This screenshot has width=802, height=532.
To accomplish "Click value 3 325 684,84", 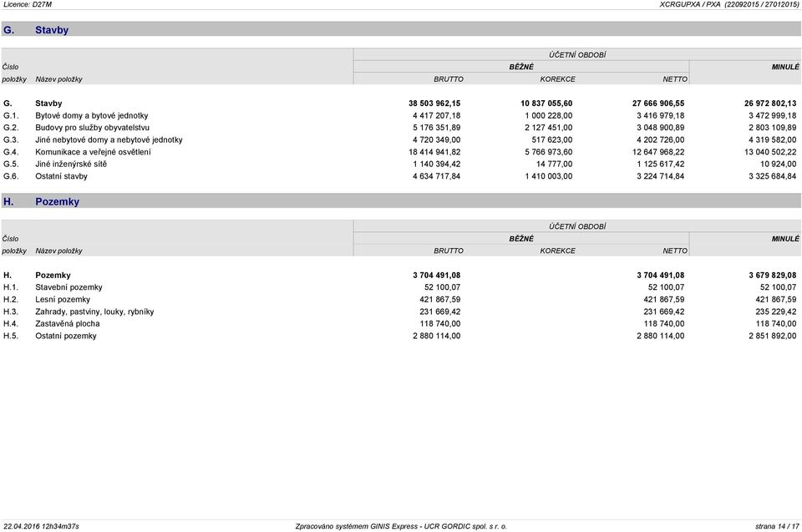I will (772, 176).
